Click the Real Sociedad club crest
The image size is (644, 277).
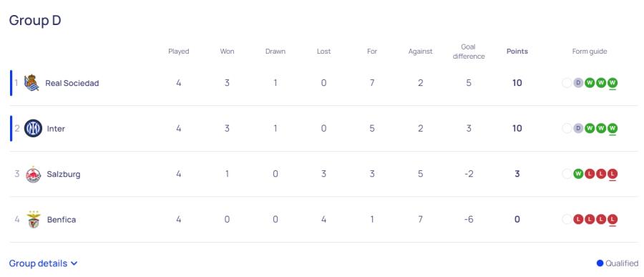(x=31, y=83)
